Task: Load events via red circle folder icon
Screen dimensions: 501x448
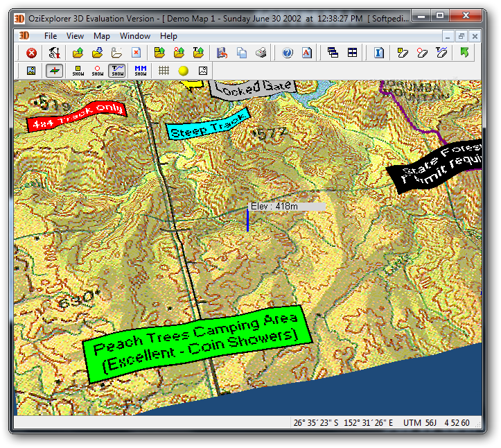Action: (179, 53)
